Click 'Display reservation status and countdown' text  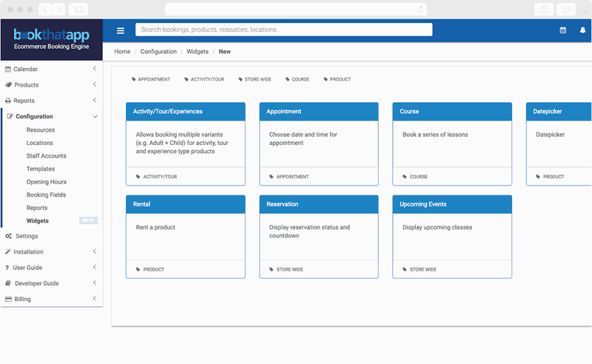[309, 232]
